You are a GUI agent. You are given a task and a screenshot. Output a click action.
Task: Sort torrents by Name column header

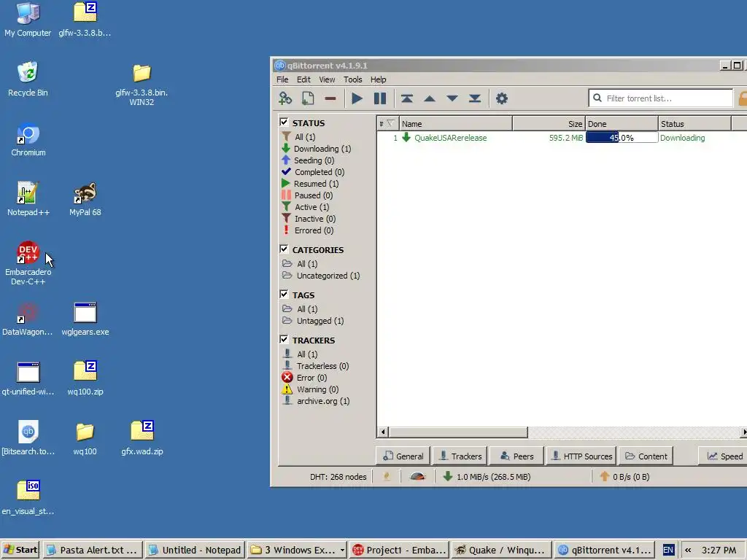point(455,124)
